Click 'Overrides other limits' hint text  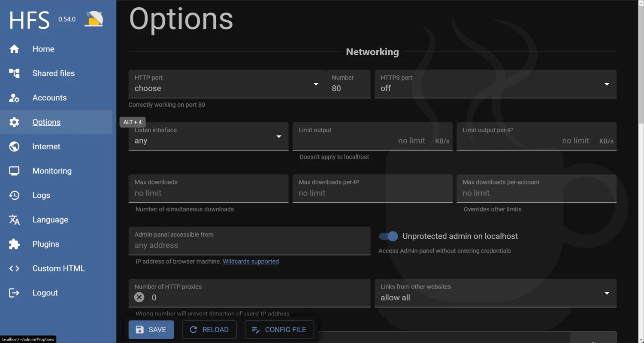493,209
